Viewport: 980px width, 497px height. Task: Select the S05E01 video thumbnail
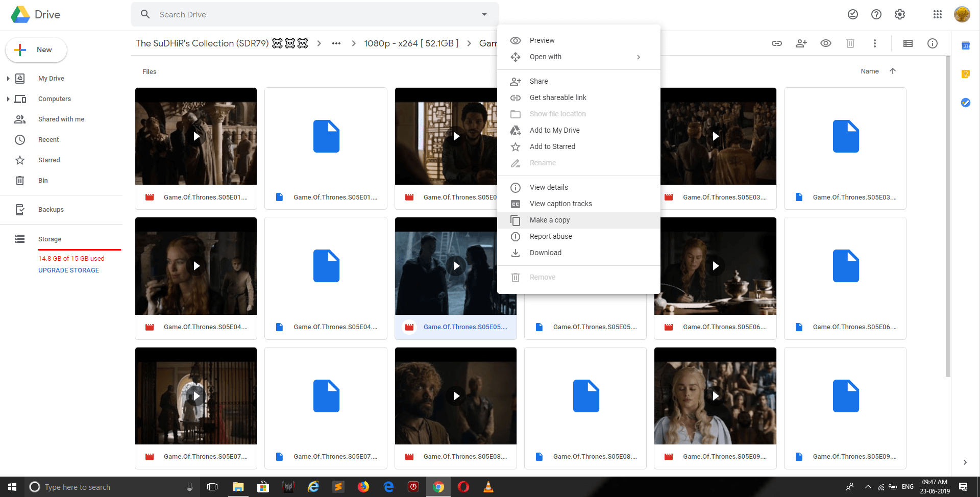(196, 136)
